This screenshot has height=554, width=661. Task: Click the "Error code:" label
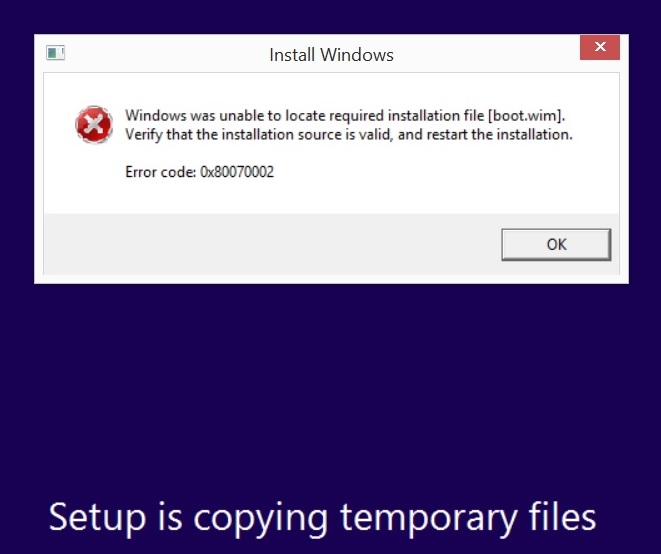coord(161,172)
